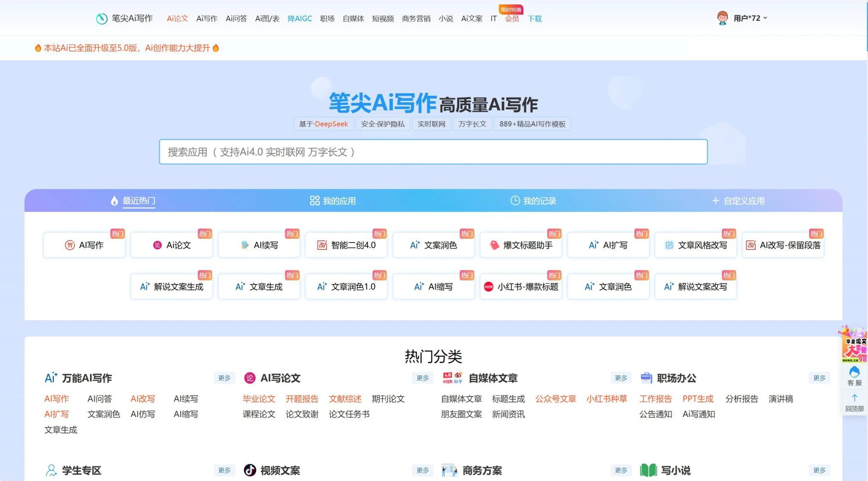Click the AI写论文 category icon
Image resolution: width=868 pixels, height=481 pixels.
[250, 378]
